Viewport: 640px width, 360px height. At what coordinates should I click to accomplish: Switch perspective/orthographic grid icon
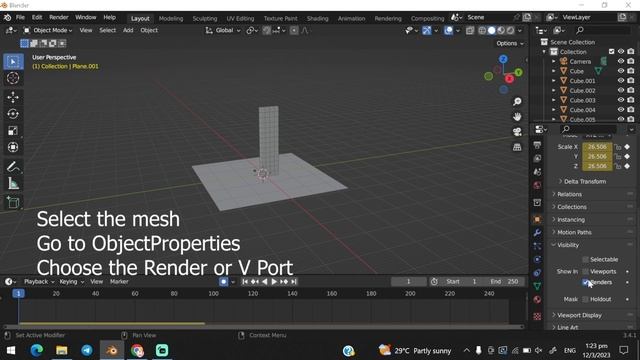[517, 147]
